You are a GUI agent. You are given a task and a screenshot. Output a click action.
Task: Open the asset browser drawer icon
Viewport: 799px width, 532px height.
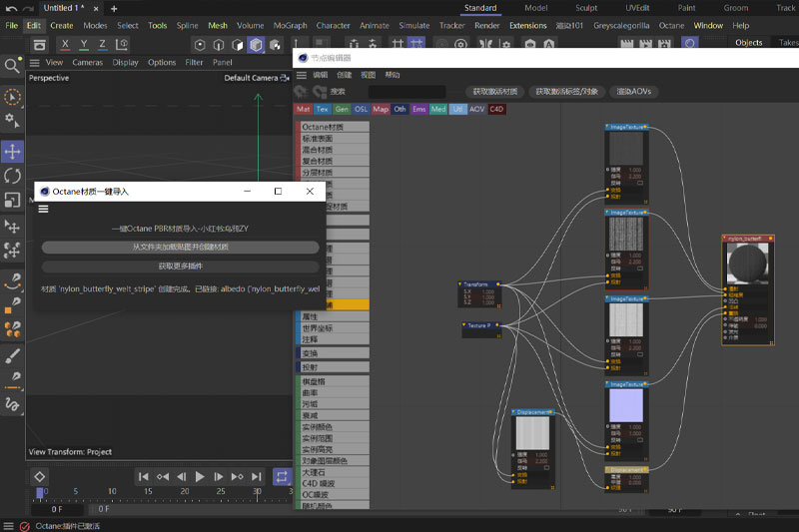(39, 45)
